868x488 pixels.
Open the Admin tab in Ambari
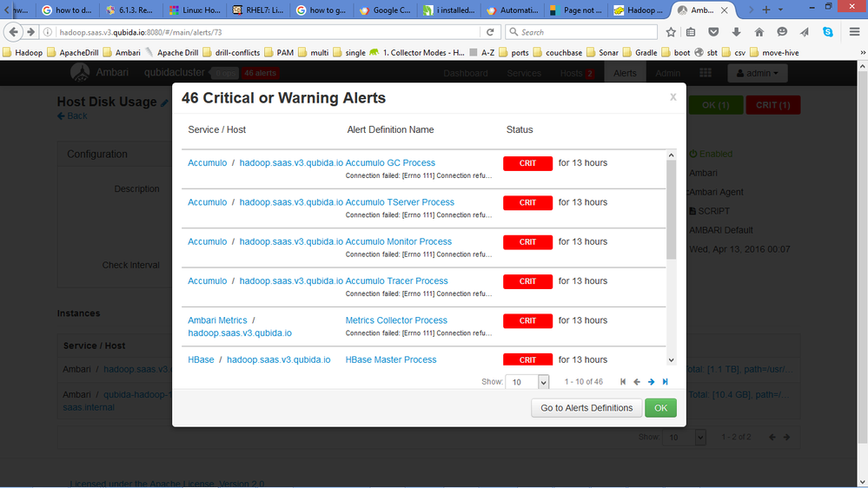pos(667,73)
